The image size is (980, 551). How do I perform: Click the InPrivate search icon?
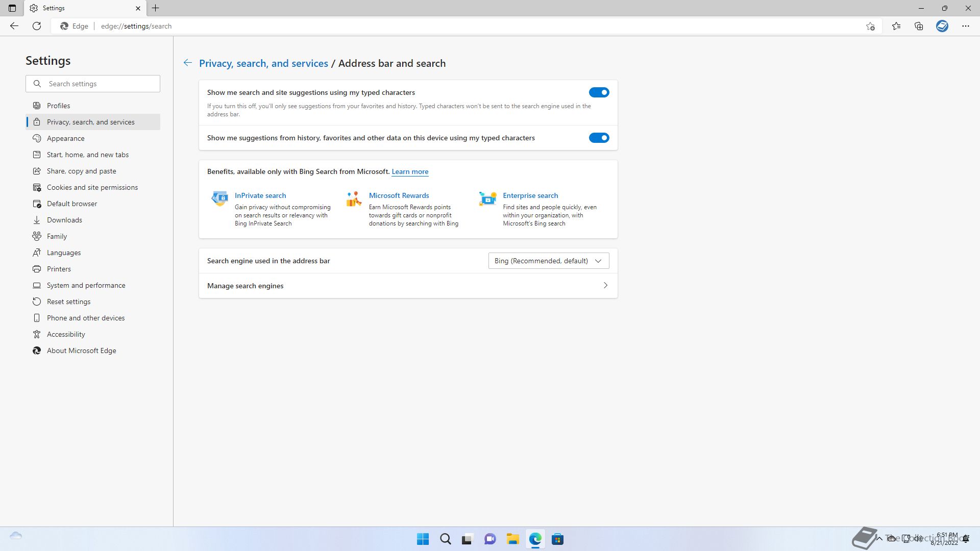click(x=220, y=198)
